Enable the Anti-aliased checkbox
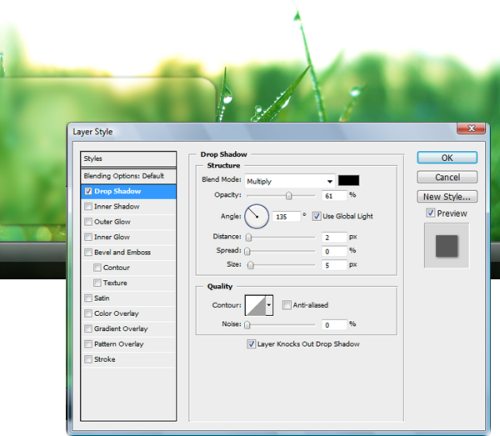Viewport: 500px width, 436px height. tap(286, 305)
